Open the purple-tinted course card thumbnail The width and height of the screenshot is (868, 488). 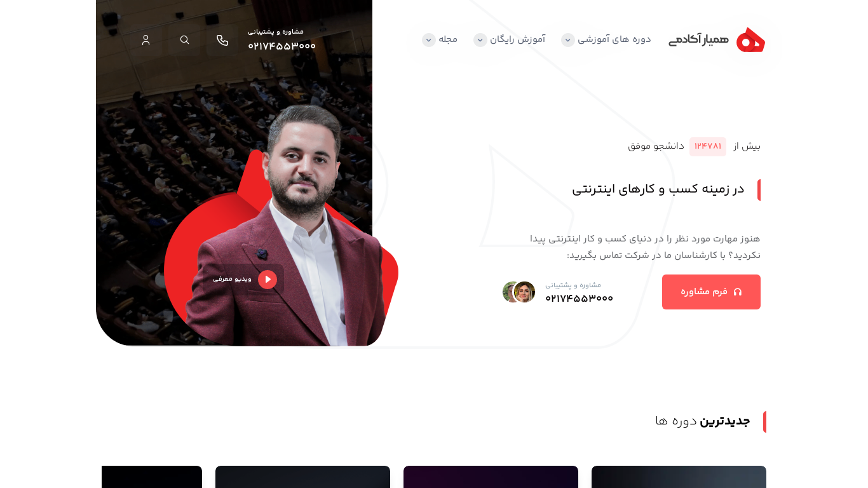coord(491,477)
